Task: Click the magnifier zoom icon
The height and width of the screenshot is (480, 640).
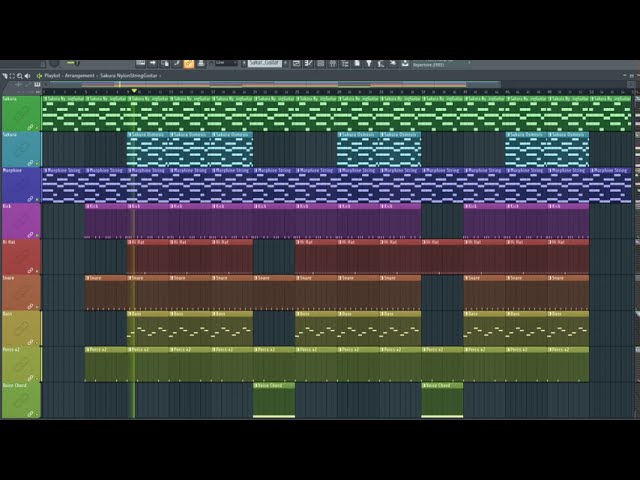Action: (20, 76)
